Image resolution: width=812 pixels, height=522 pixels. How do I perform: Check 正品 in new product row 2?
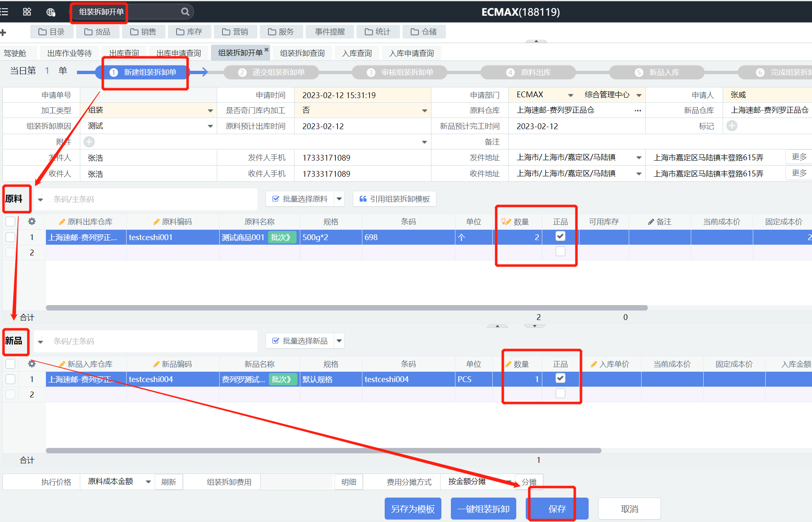(x=560, y=394)
